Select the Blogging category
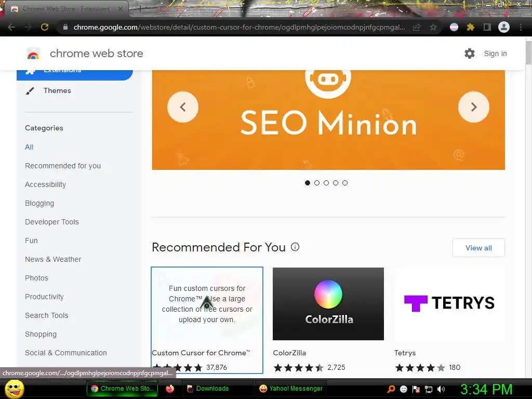 [39, 203]
